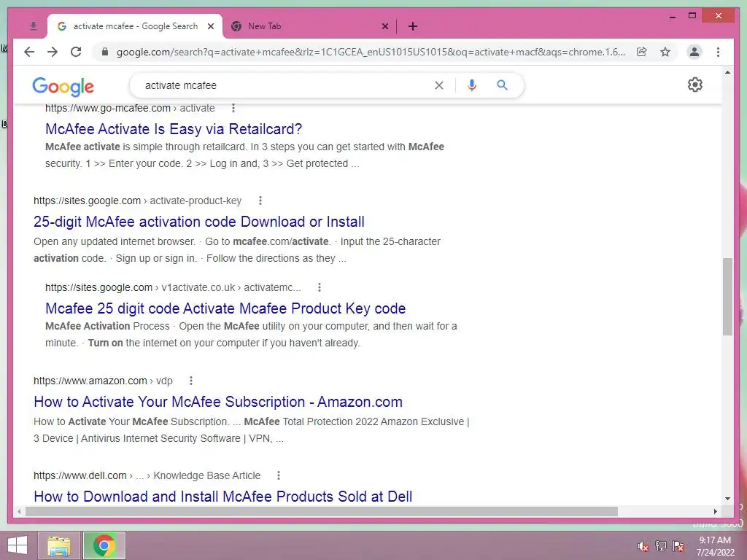The height and width of the screenshot is (560, 747).
Task: Click https://www.amazon.com › vdp breadcrumb
Action: pyautogui.click(x=103, y=381)
